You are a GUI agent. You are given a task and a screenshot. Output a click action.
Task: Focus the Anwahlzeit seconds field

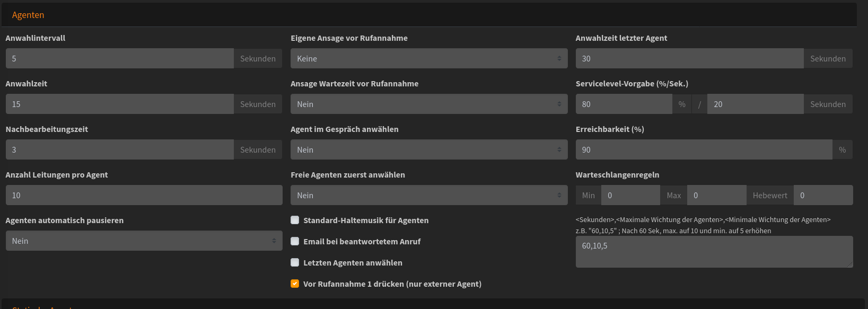tap(119, 104)
